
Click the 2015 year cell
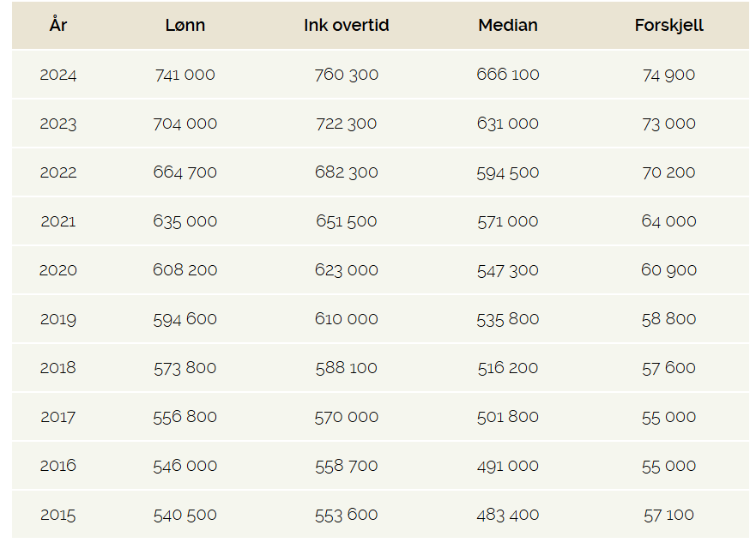tap(57, 515)
